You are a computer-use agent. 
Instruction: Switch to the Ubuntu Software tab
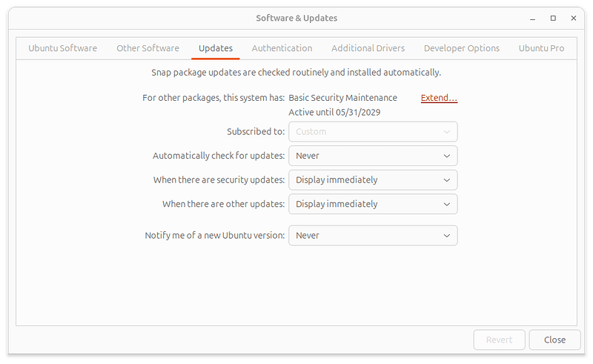tap(62, 48)
